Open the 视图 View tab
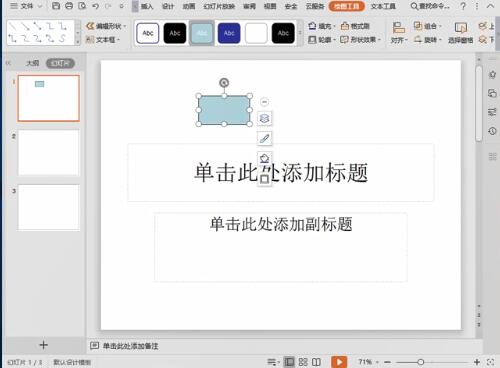The width and height of the screenshot is (500, 368). [x=270, y=6]
